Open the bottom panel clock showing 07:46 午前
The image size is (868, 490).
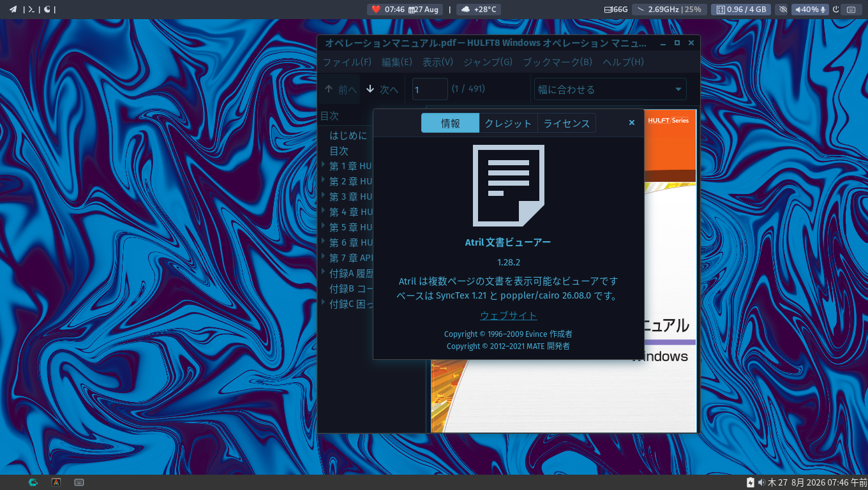pyautogui.click(x=817, y=482)
